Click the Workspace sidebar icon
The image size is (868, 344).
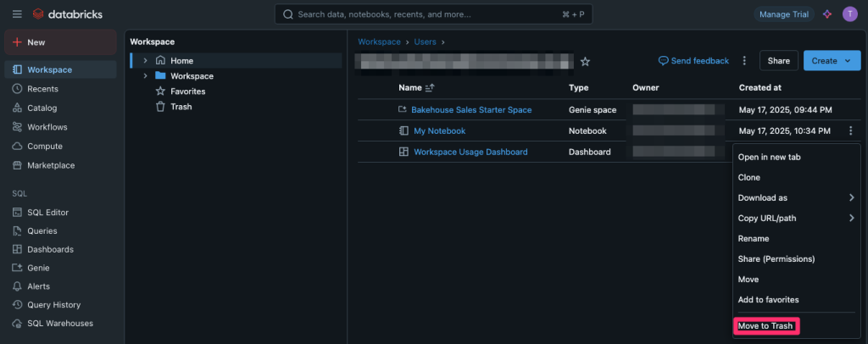[17, 69]
